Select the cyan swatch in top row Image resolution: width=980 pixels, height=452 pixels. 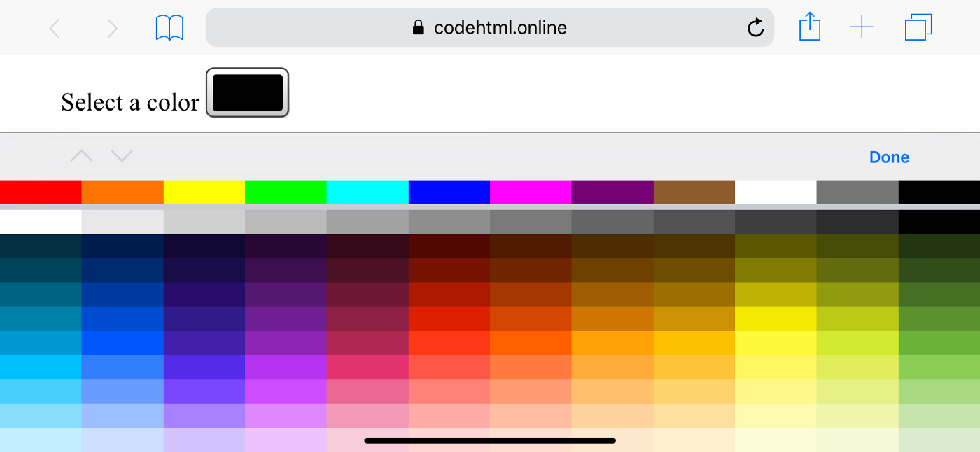367,192
